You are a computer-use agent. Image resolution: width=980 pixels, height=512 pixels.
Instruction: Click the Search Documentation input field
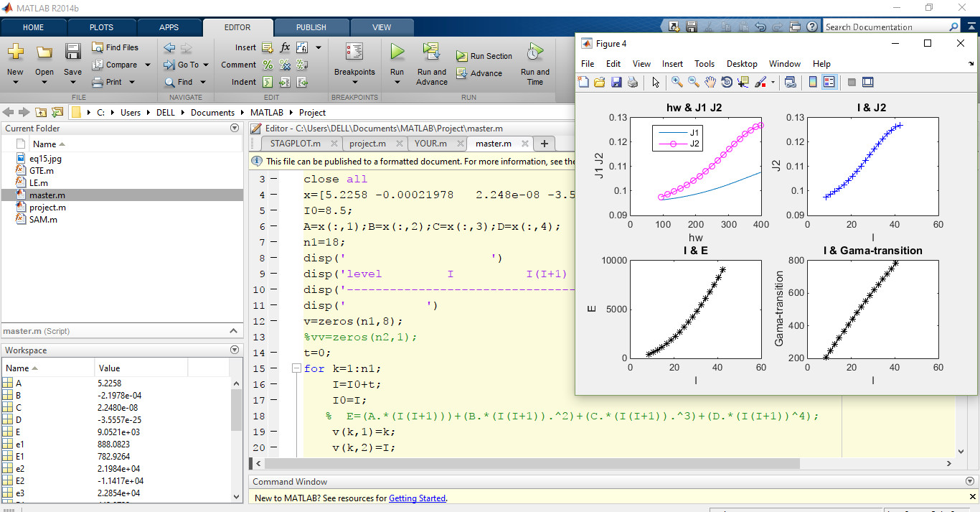tap(890, 26)
